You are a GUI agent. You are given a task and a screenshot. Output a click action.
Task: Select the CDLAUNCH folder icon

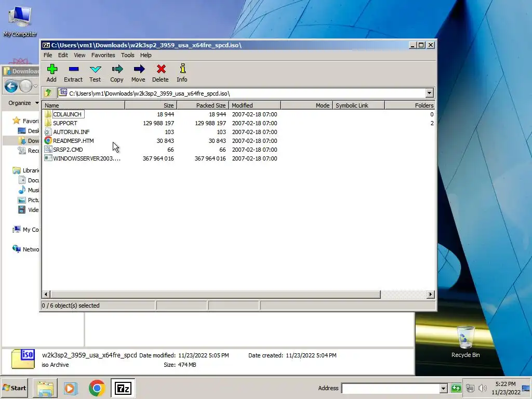pos(48,114)
